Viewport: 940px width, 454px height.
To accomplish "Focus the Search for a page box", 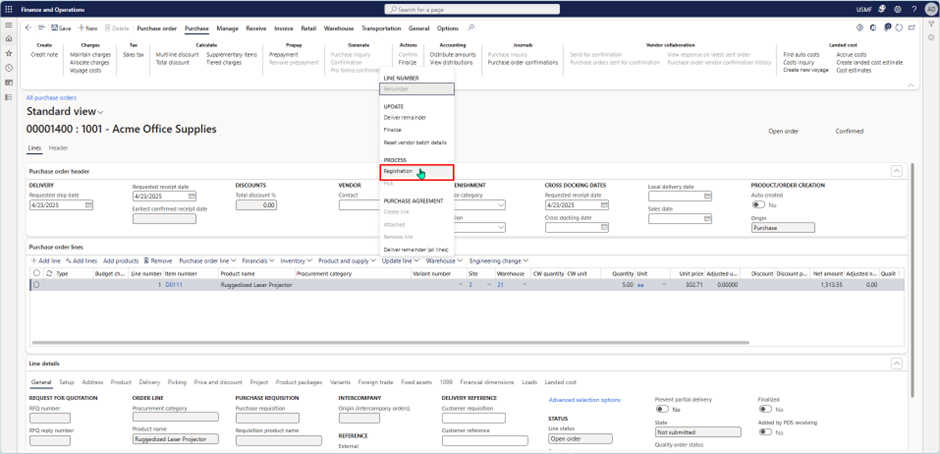I will click(x=472, y=10).
